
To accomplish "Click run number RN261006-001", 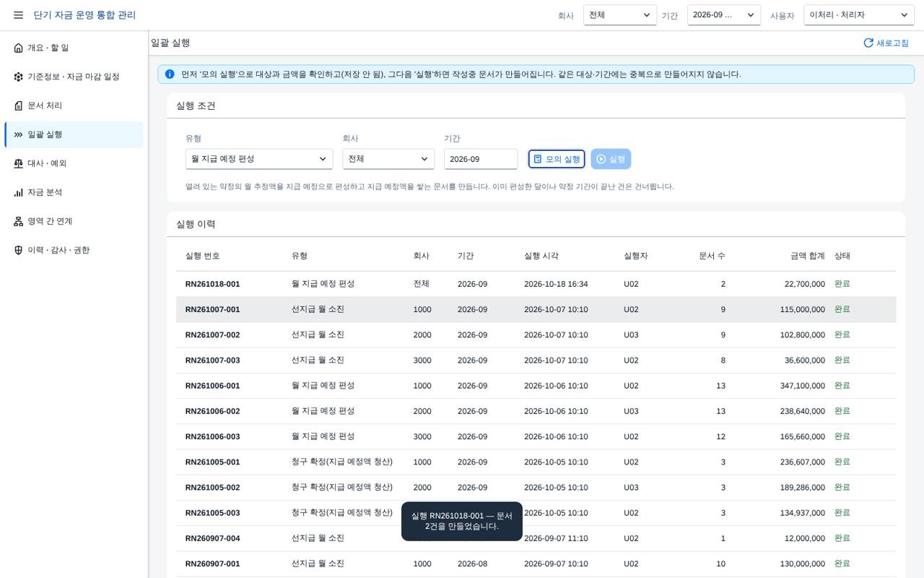I will (212, 386).
